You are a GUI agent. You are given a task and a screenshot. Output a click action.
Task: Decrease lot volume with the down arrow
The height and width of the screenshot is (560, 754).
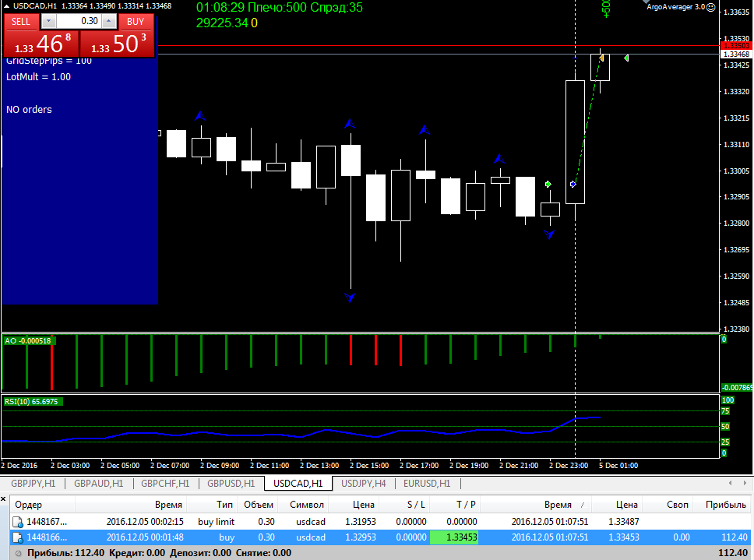coord(49,21)
